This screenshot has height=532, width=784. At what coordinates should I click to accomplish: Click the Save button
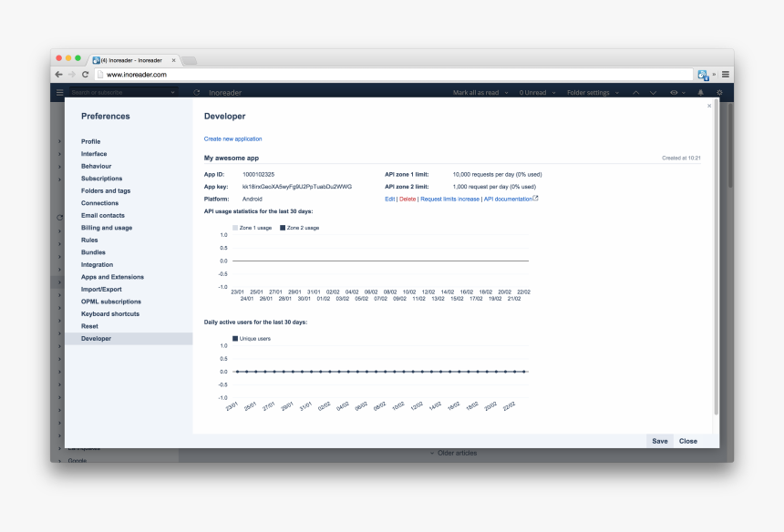tap(659, 441)
